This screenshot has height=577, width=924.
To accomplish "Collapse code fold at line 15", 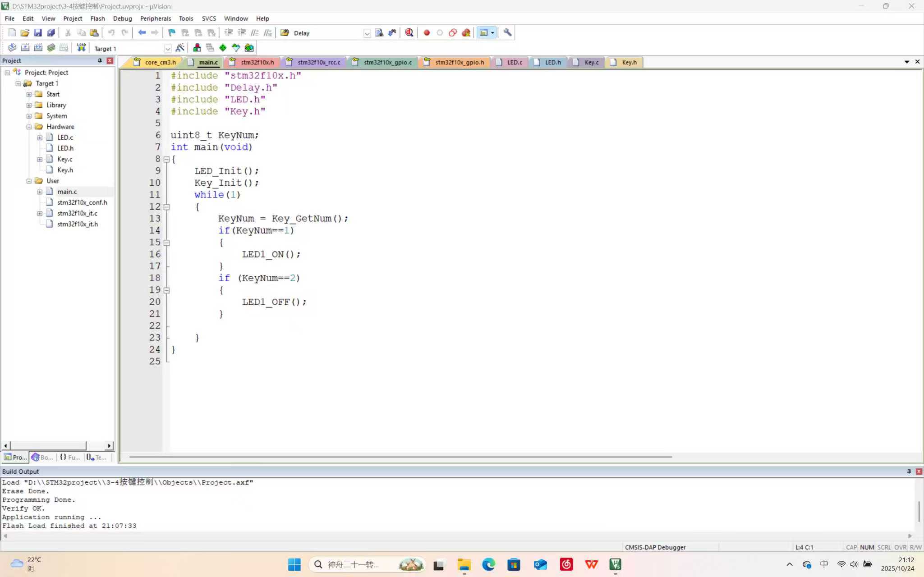I will [166, 243].
